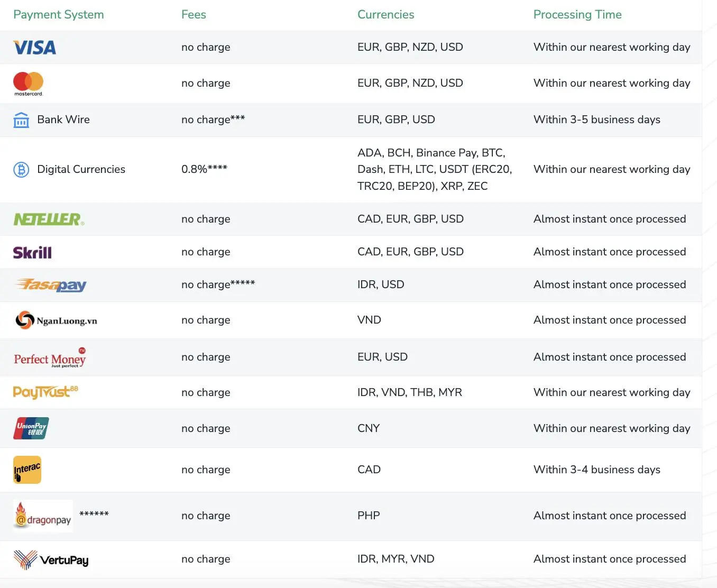Click Digital Currencies processing time text
The height and width of the screenshot is (588, 717).
tap(612, 169)
